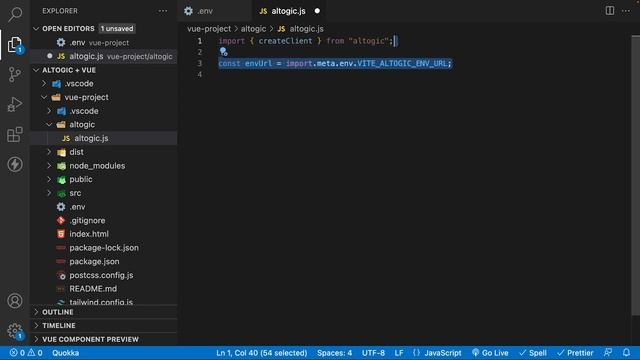
Task: Collapse the vue-project folder
Action: [44, 97]
